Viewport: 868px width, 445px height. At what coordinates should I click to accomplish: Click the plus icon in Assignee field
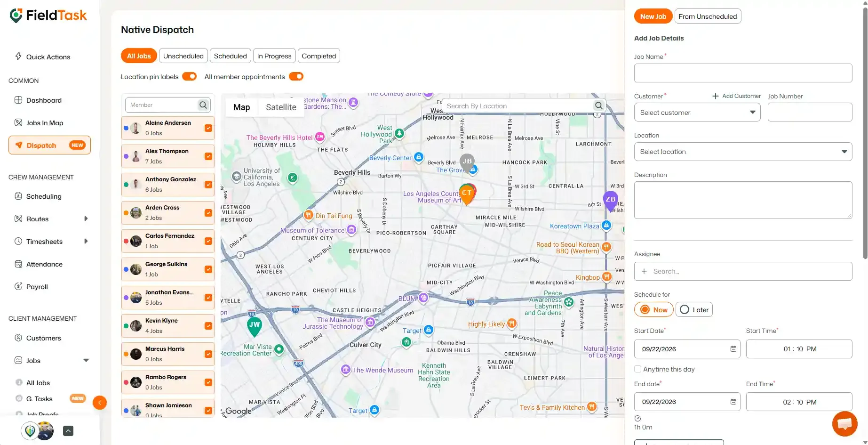(644, 271)
